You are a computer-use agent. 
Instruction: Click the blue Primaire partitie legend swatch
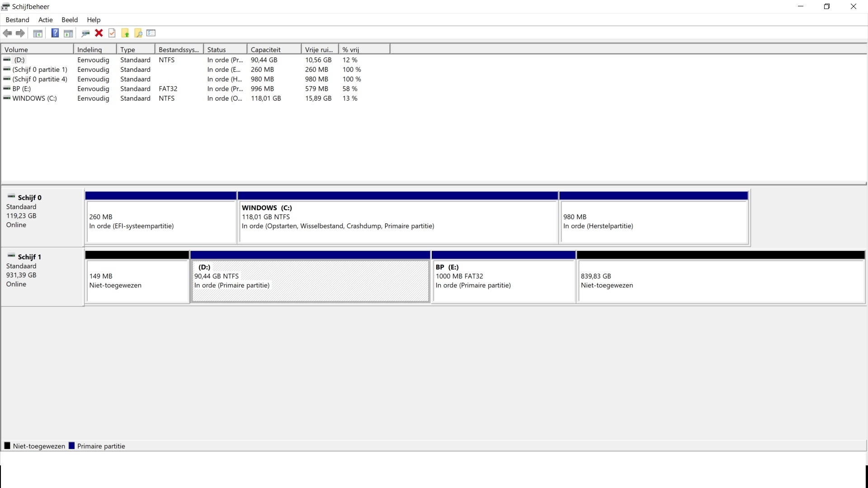coord(71,446)
